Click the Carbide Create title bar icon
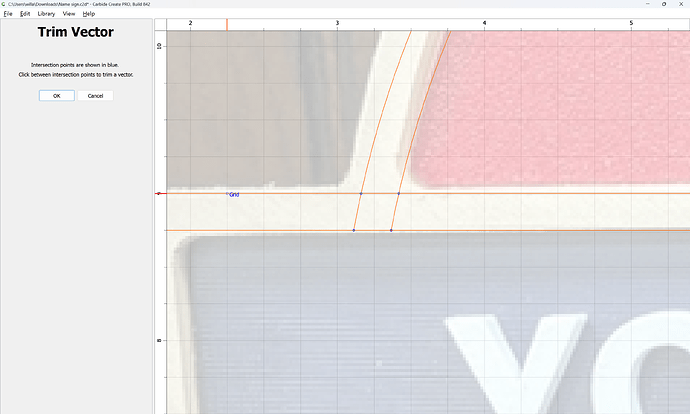The width and height of the screenshot is (690, 414). 4,4
